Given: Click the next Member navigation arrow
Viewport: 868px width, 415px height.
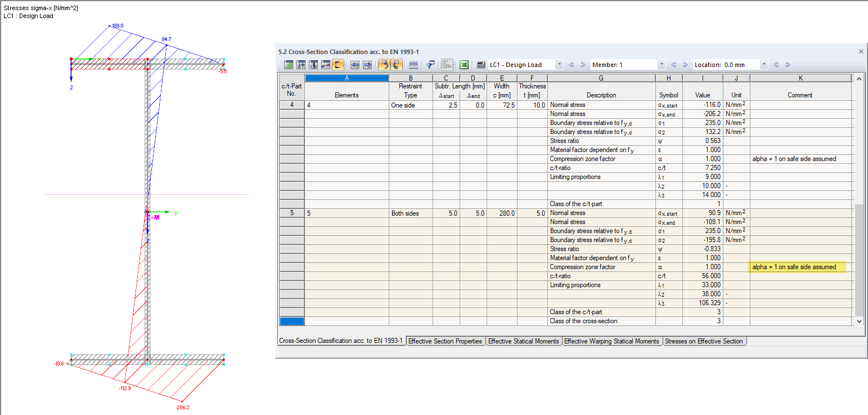Looking at the screenshot, I should coord(685,64).
